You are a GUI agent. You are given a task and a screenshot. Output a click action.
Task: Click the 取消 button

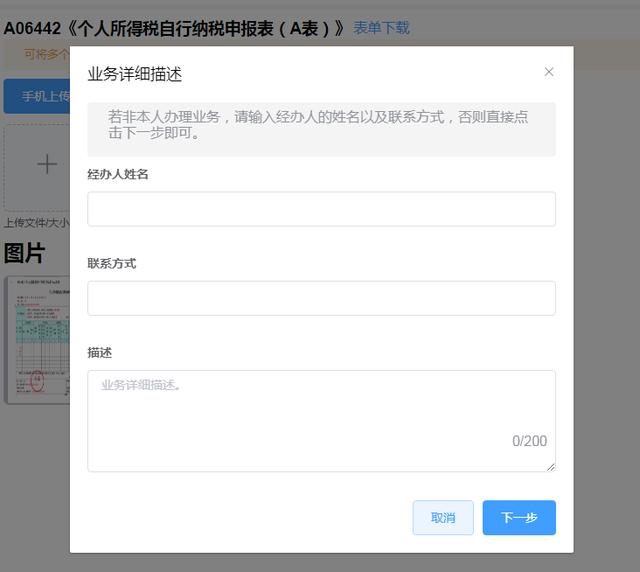pyautogui.click(x=443, y=517)
